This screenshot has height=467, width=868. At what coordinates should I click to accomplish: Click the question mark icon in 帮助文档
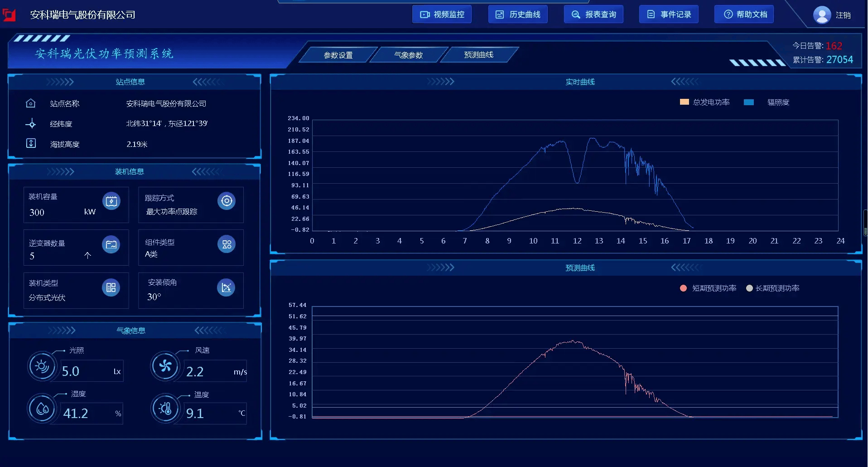728,15
